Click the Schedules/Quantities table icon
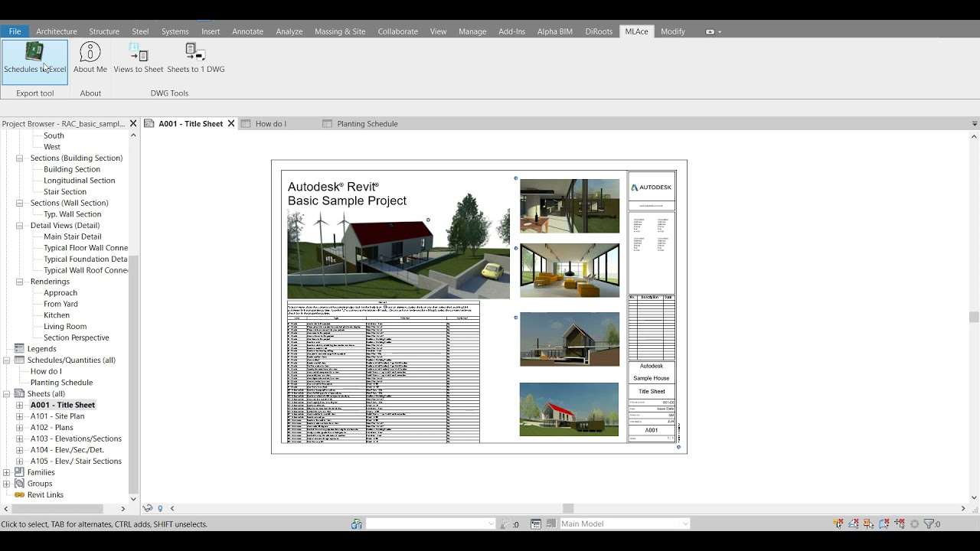Viewport: 980px width, 551px height. [x=20, y=360]
